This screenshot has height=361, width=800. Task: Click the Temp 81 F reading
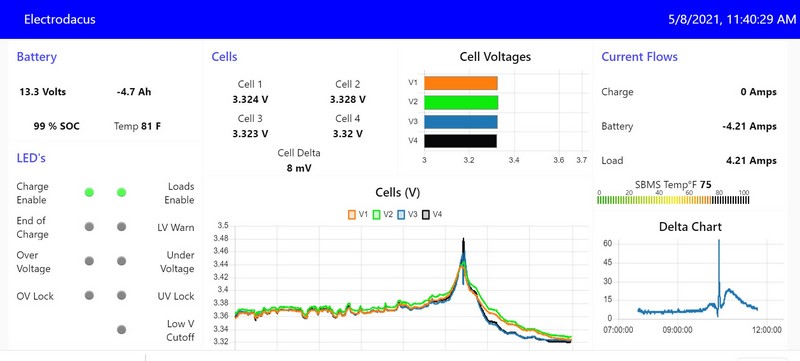[137, 126]
